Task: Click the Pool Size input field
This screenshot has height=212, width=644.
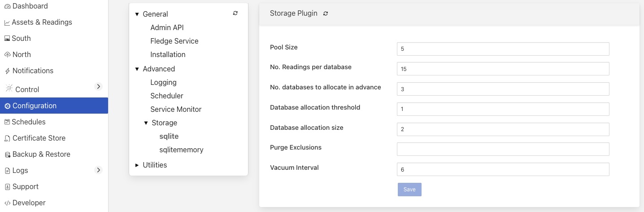Action: click(503, 49)
